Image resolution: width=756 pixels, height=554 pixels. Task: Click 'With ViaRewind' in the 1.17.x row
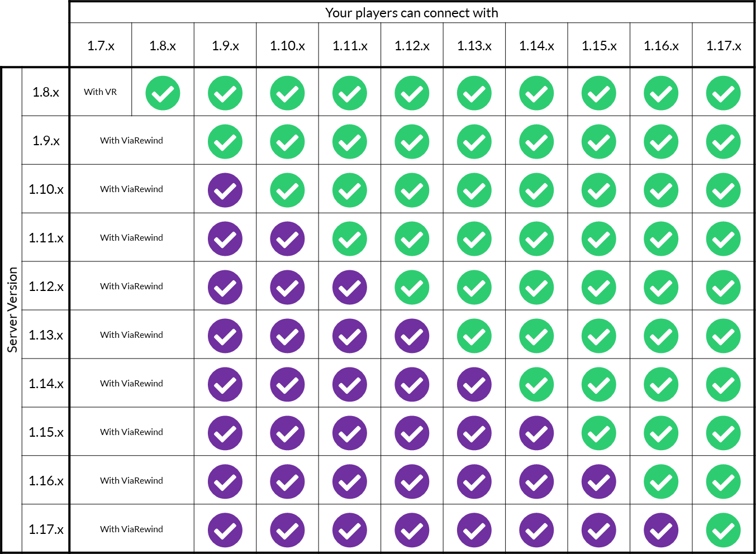point(132,529)
